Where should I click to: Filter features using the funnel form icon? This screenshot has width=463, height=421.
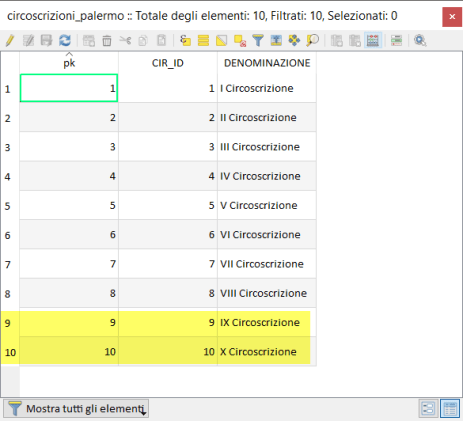tap(258, 41)
